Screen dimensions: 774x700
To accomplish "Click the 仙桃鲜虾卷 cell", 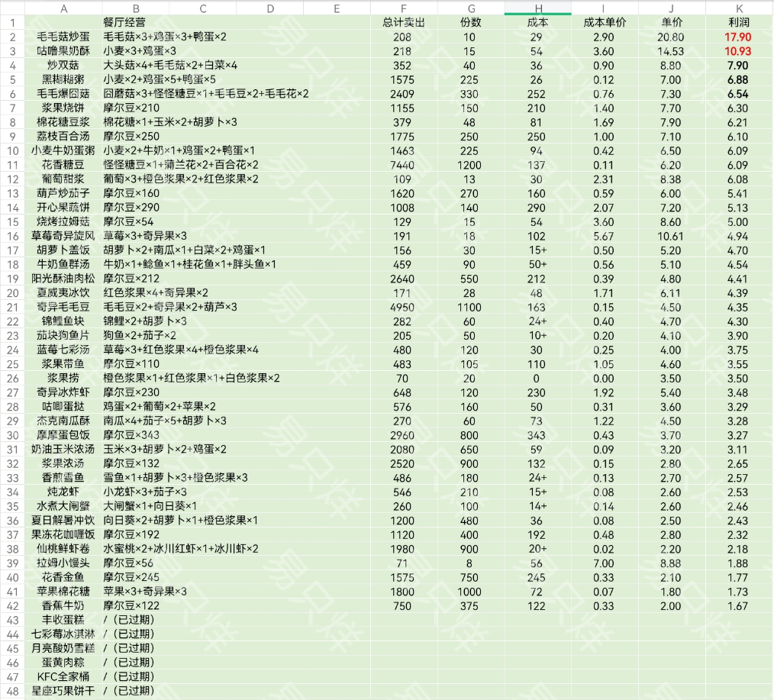I will pyautogui.click(x=63, y=549).
